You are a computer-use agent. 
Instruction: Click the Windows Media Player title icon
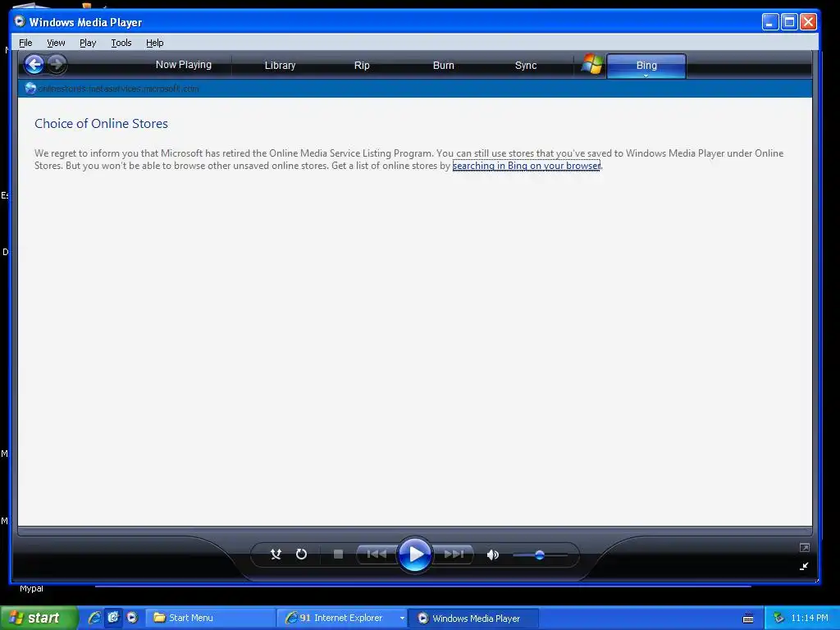(20, 21)
